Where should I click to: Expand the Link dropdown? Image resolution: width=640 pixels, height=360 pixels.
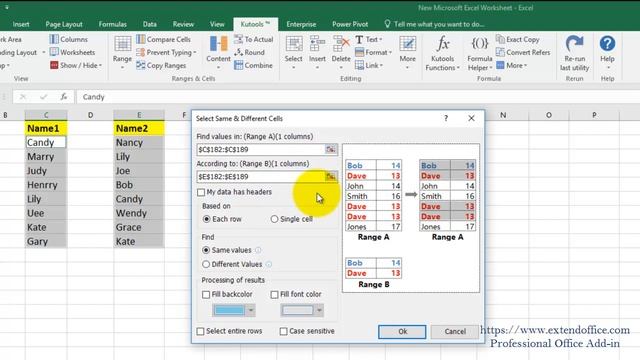381,65
